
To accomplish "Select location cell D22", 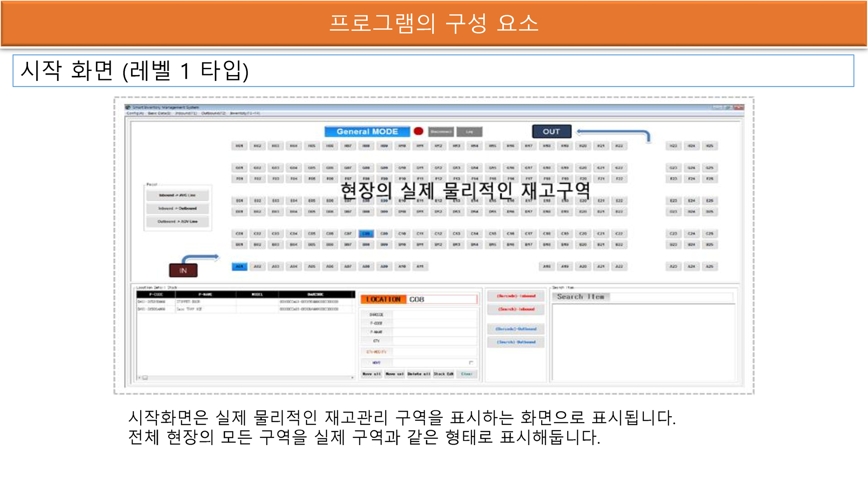I will pos(619,211).
